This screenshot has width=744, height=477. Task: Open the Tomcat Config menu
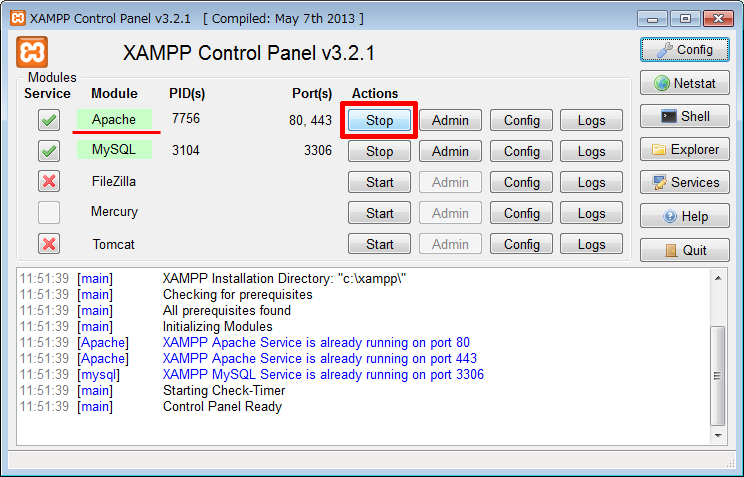(x=521, y=244)
